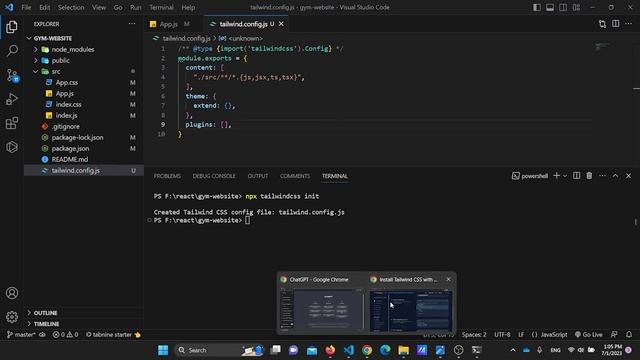Split the editor to the right
The height and width of the screenshot is (360, 640).
pos(616,24)
